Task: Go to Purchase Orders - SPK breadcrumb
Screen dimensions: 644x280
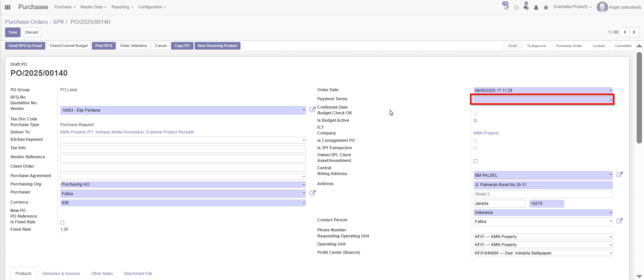Action: (35, 22)
